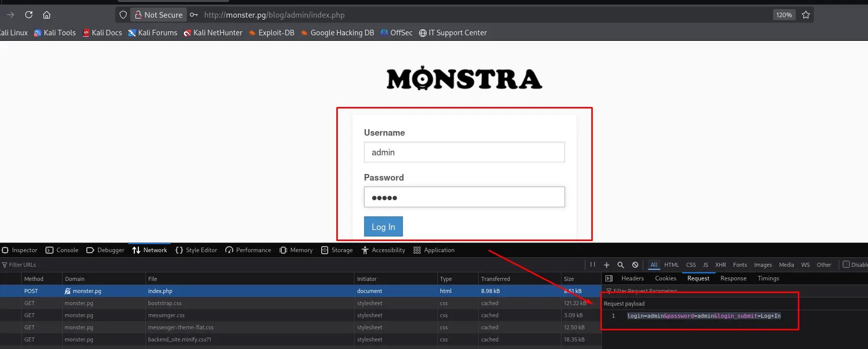
Task: Select the POST index.php request row
Action: pyautogui.click(x=300, y=291)
